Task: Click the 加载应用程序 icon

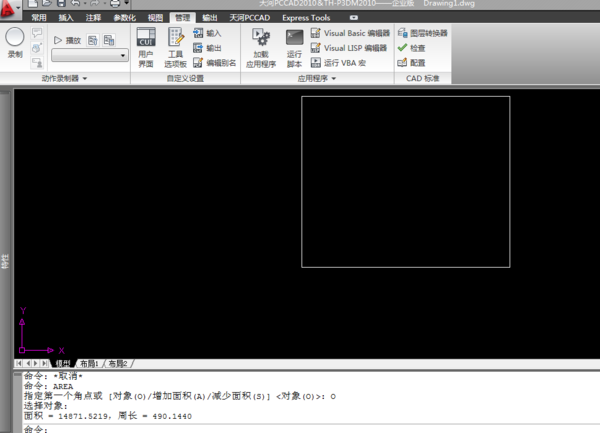Action: [x=261, y=48]
